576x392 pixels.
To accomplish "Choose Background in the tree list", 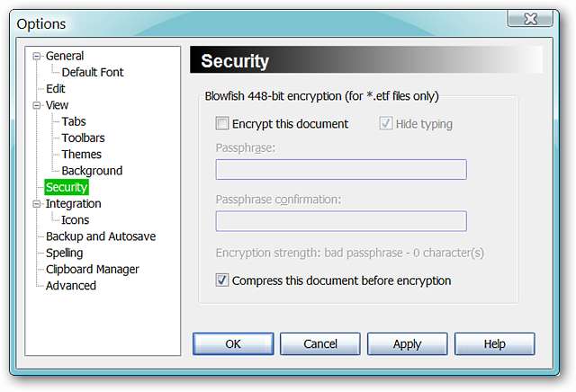I will tap(92, 171).
